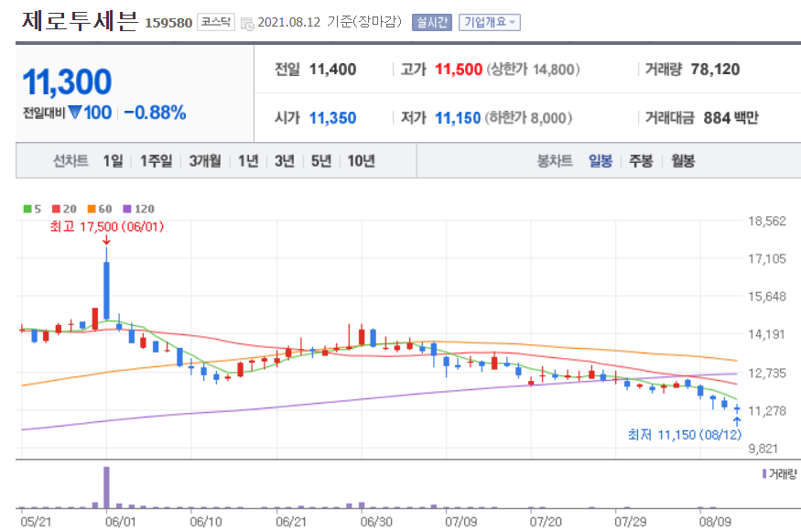Click the tallest volume bar at 06/01
This screenshot has height=532, width=801.
coord(106,487)
